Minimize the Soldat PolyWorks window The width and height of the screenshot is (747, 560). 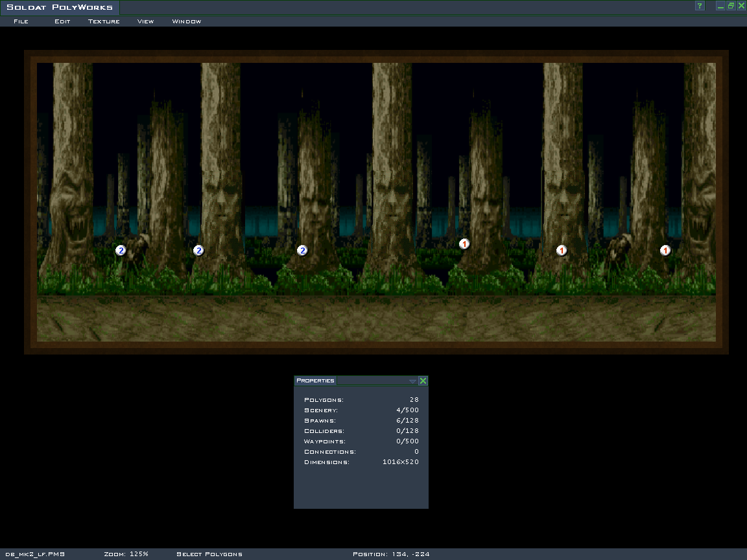tap(720, 6)
